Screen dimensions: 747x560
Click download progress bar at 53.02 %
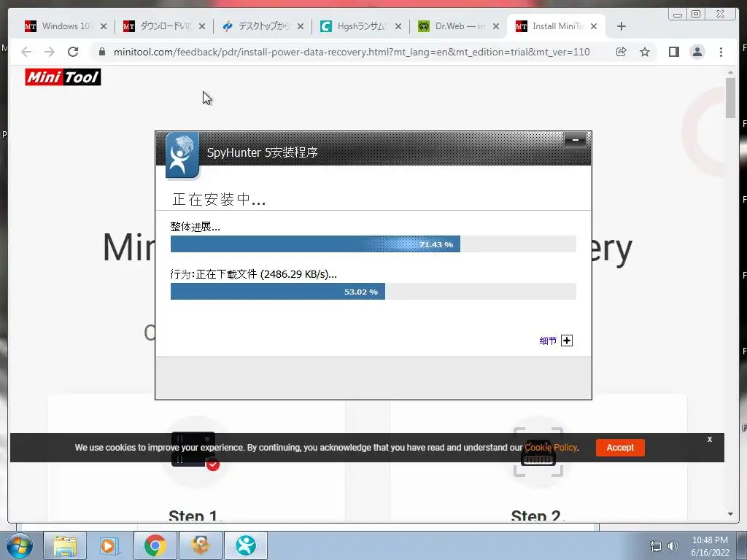tap(373, 292)
